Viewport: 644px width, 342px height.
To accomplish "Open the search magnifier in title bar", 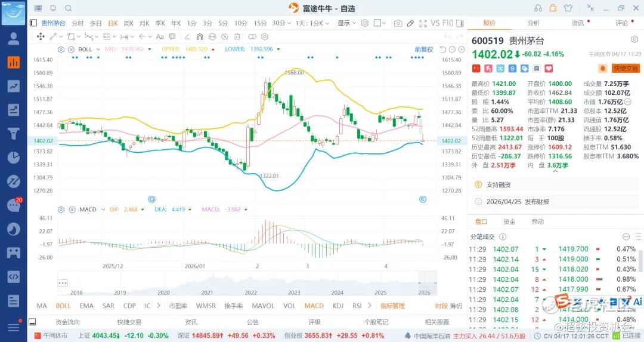I will [68, 8].
